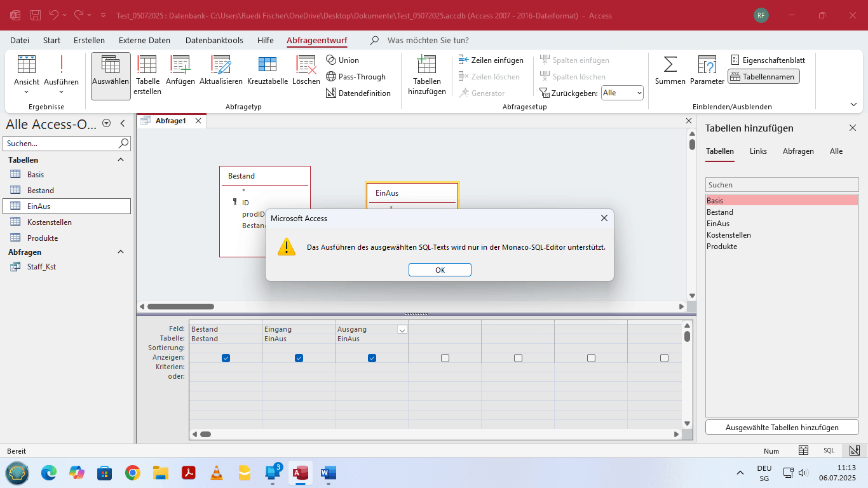This screenshot has height=488, width=868.
Task: Click the Suchen field in Tabellen hinzufügen pane
Action: [782, 185]
